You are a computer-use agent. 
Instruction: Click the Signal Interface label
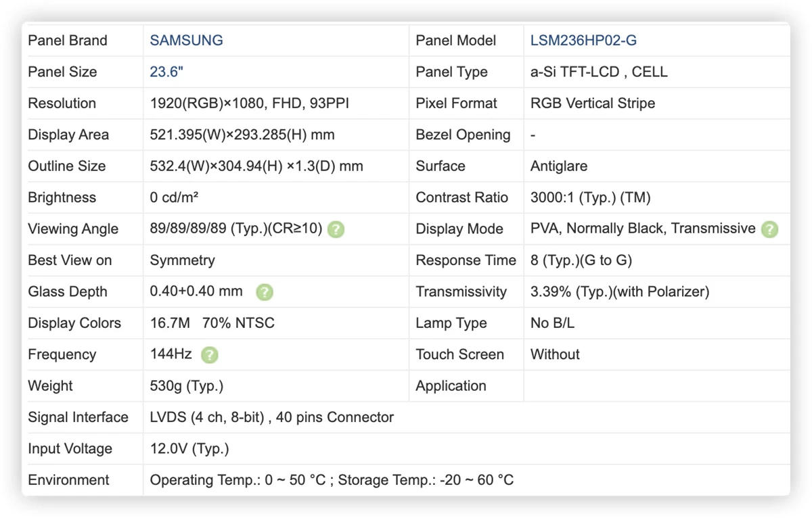click(x=78, y=417)
